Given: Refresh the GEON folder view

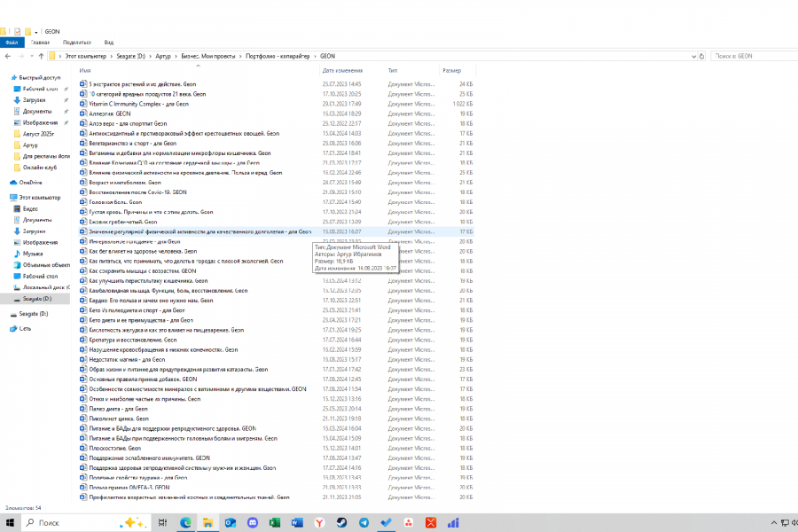Looking at the screenshot, I should [x=702, y=56].
